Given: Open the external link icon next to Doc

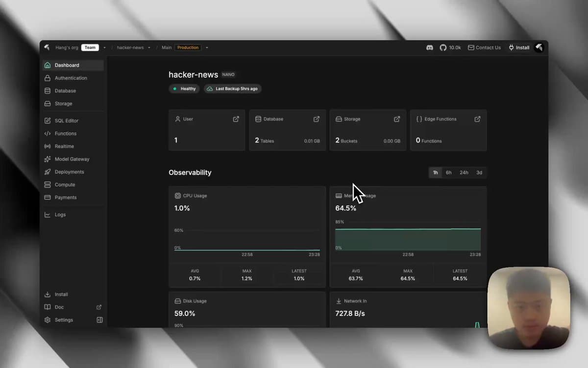Looking at the screenshot, I should pos(99,307).
